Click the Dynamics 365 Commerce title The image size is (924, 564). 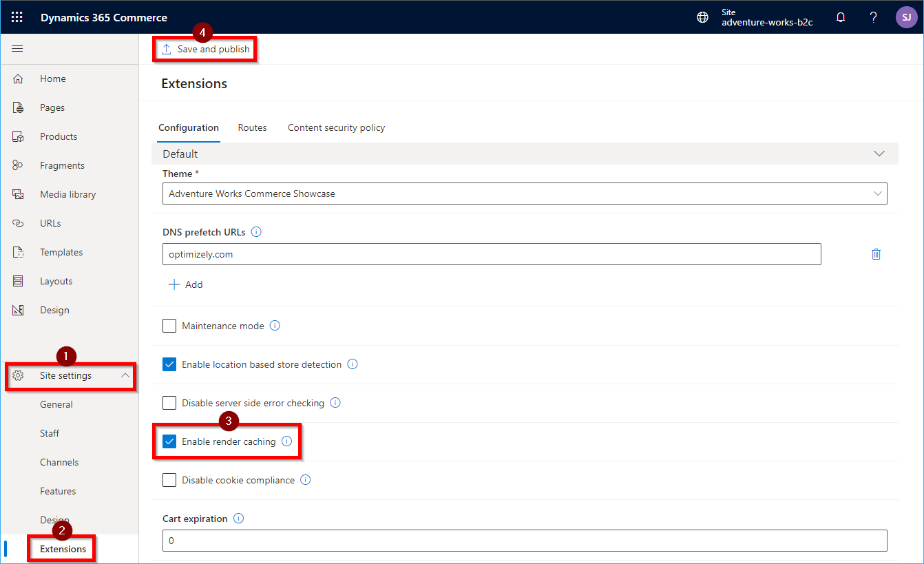click(x=104, y=17)
